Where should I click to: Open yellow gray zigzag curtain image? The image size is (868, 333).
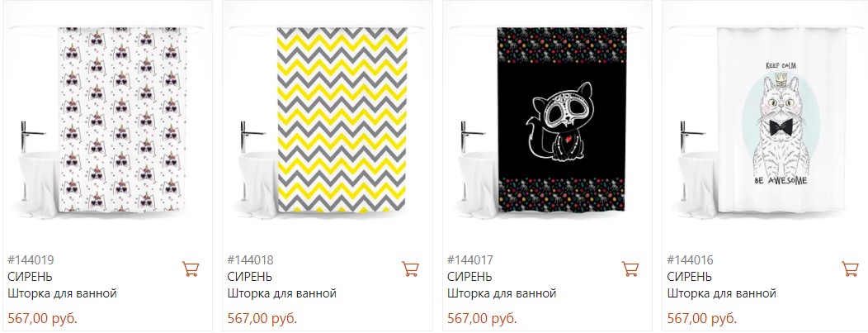(327, 121)
